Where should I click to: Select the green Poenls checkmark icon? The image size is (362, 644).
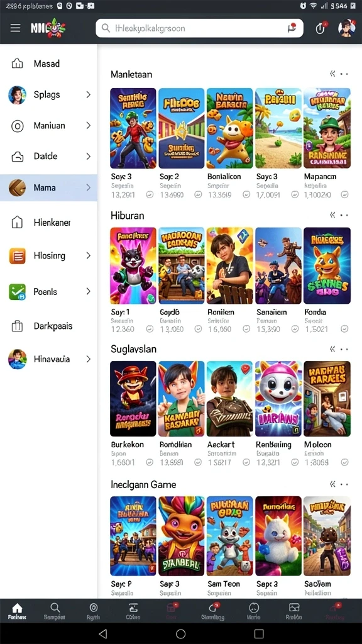17,292
